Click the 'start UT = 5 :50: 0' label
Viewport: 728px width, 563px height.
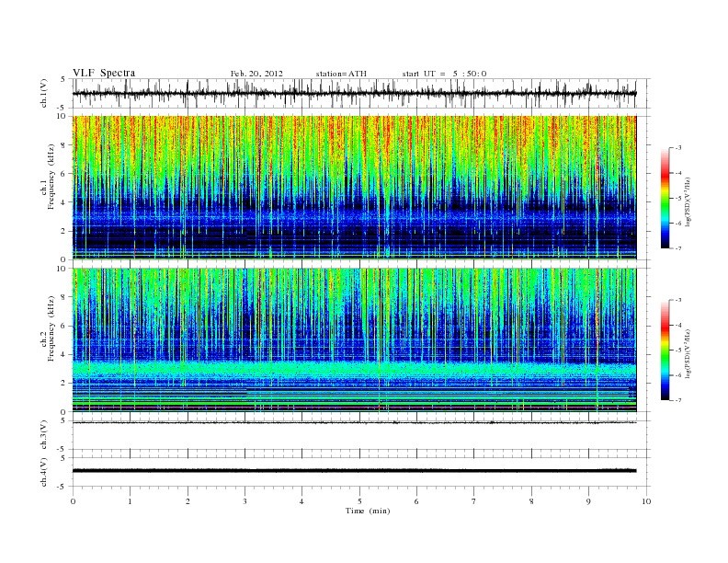click(444, 74)
